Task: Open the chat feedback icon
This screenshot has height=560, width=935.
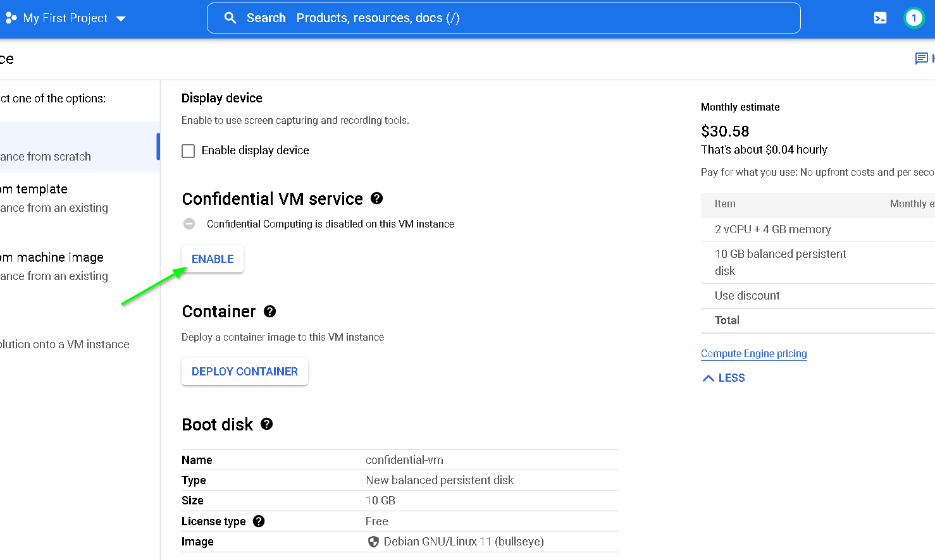Action: 922,59
